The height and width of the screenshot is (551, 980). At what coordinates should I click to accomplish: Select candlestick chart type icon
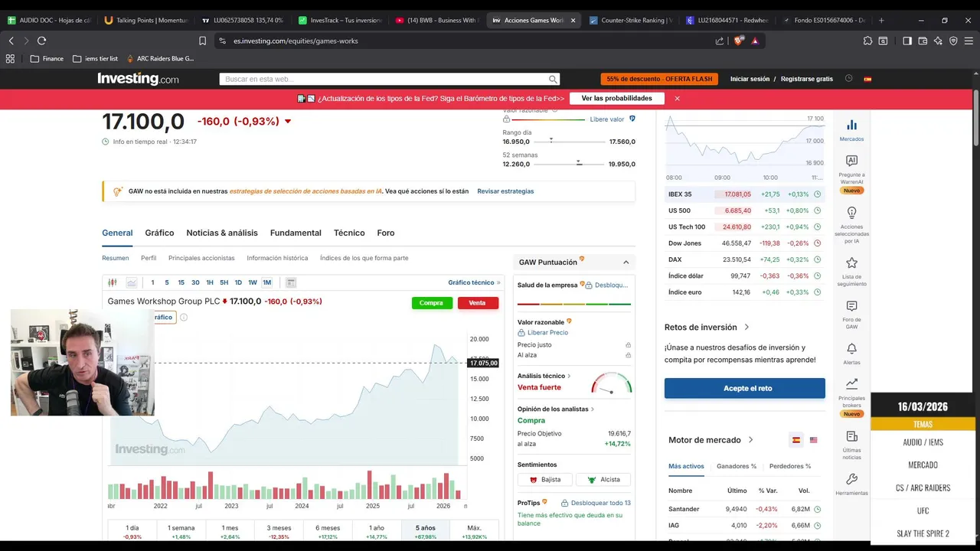tap(113, 282)
